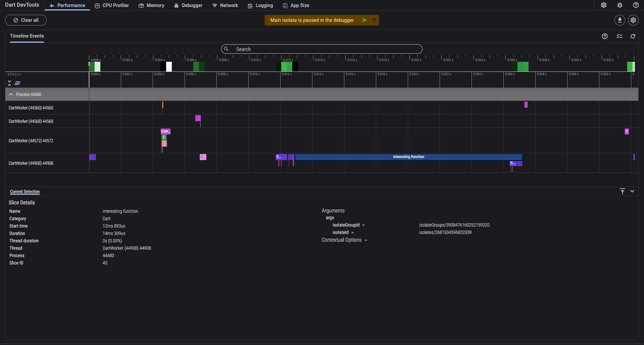The image size is (644, 345).
Task: Select the DartWorker (44568) 44568 track
Action: click(x=31, y=121)
